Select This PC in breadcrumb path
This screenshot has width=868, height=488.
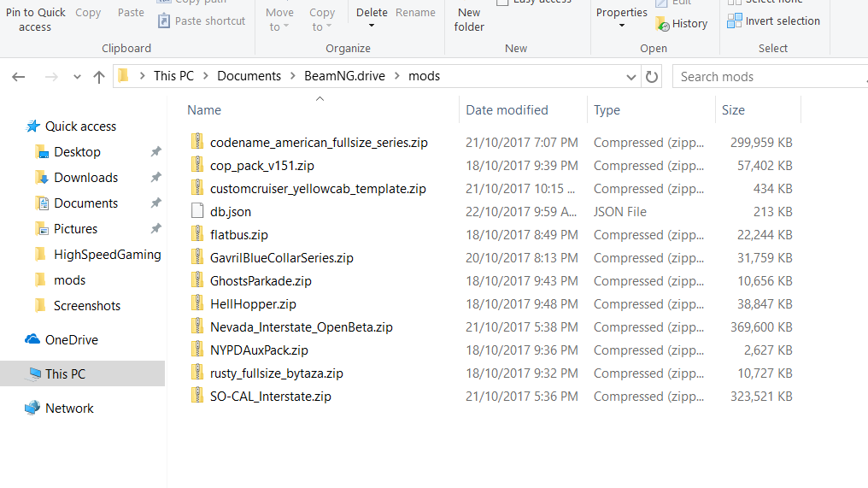coord(173,76)
